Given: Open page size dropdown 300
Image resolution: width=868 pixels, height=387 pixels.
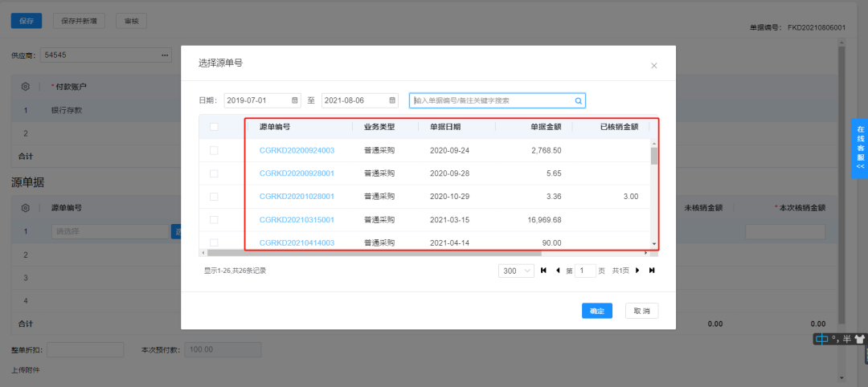Looking at the screenshot, I should 516,271.
